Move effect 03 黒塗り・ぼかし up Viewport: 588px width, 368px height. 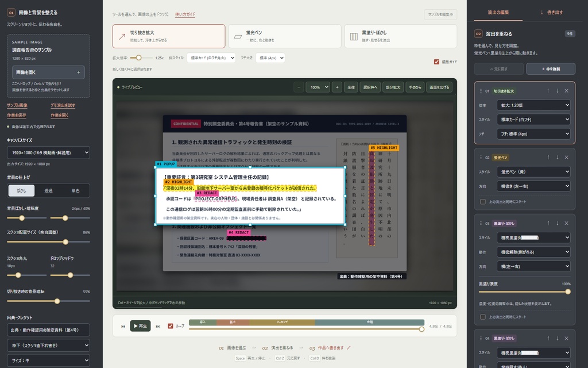click(x=548, y=223)
